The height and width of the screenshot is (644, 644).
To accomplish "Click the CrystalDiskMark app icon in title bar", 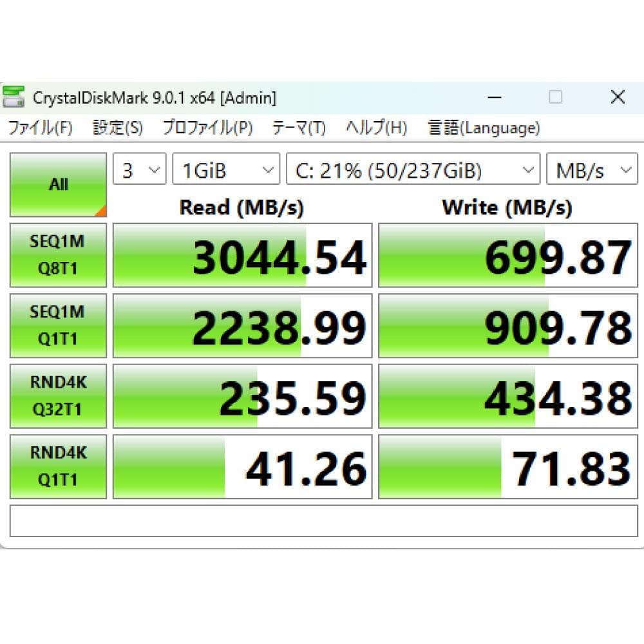I will tap(14, 97).
